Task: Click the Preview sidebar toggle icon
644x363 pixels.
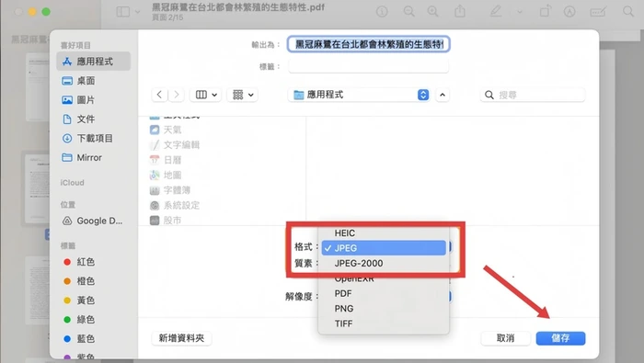Action: (122, 11)
